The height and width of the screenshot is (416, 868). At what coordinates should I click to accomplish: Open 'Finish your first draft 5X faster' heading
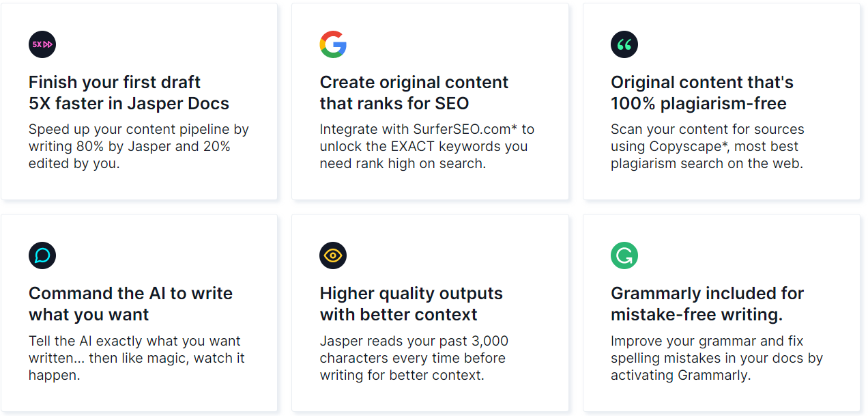[x=129, y=93]
